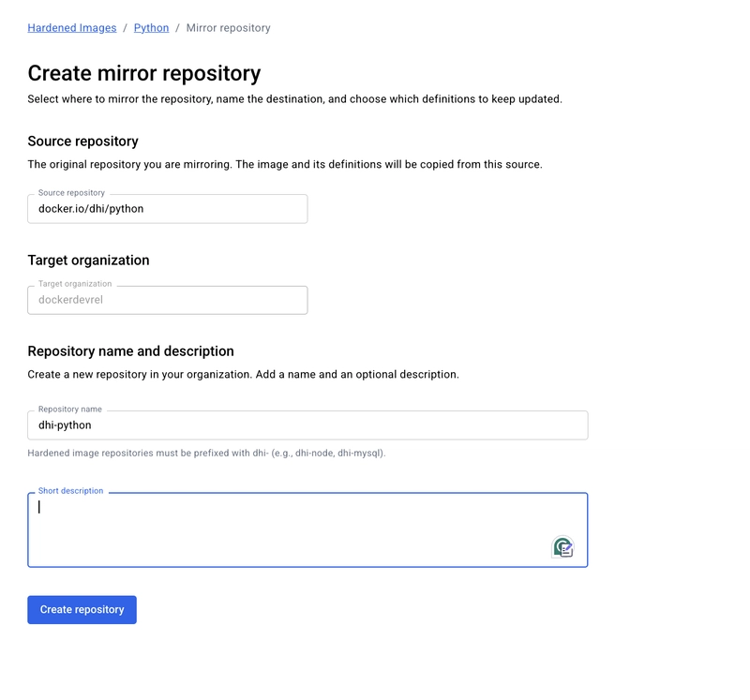The height and width of the screenshot is (700, 750).
Task: Focus the Source repository field showing docker.io/dhi/python
Action: tap(168, 208)
